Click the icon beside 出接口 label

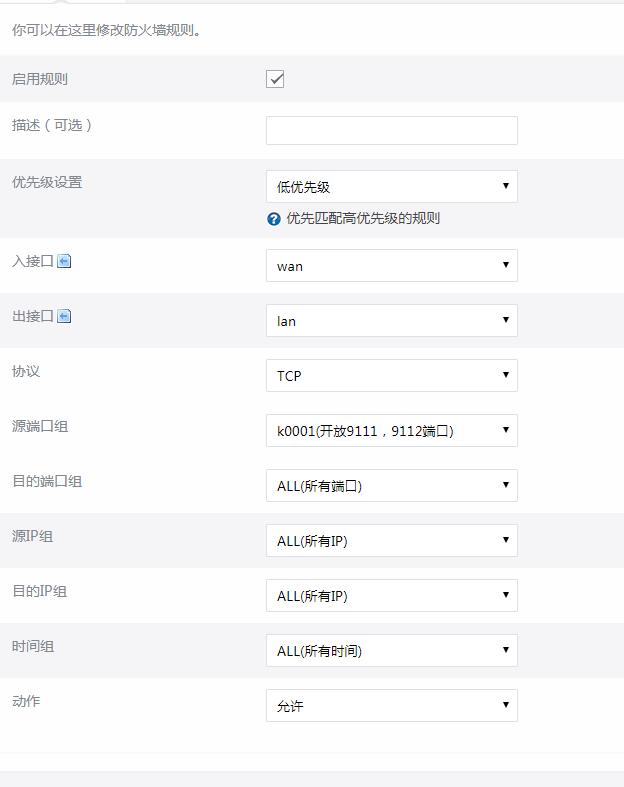click(x=64, y=316)
